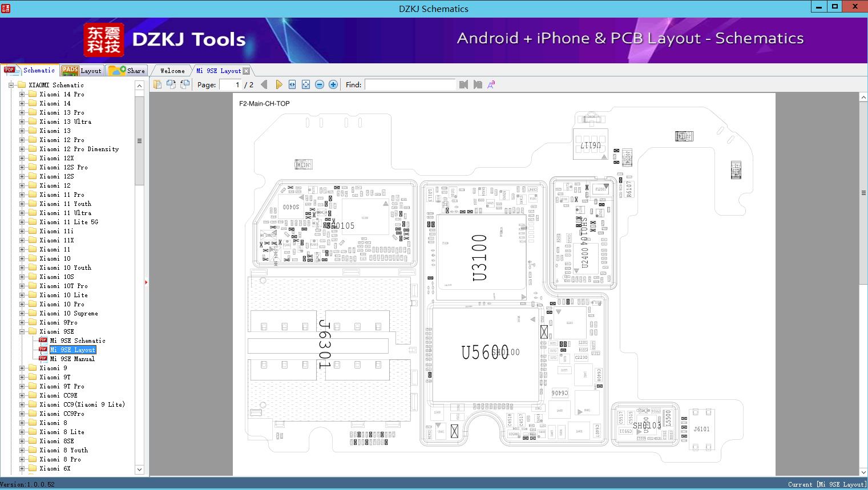Click the sidebar collapse arrow handle
Image resolution: width=868 pixels, height=490 pixels.
click(146, 282)
